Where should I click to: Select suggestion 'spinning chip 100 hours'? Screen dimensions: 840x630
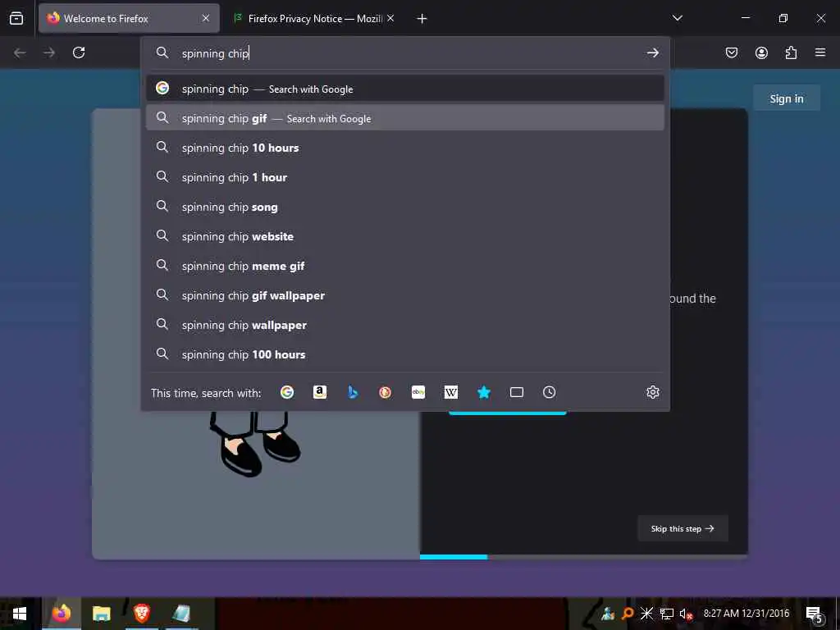(405, 354)
